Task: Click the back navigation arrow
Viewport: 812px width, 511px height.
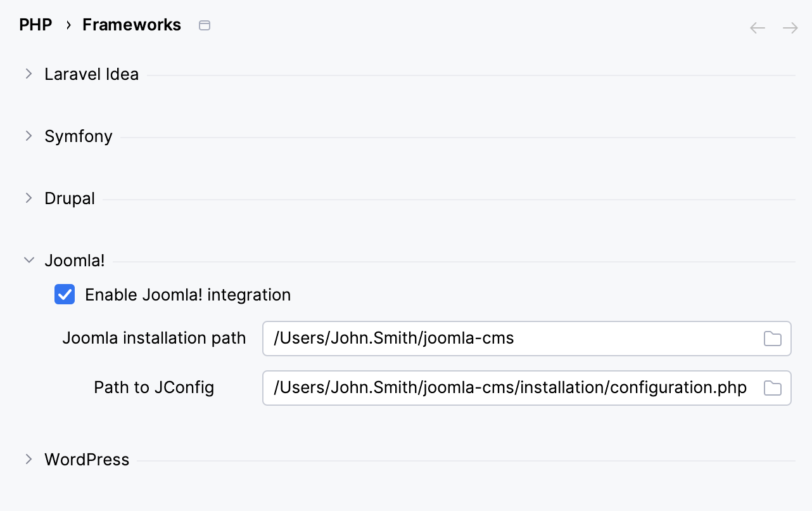Action: click(x=757, y=27)
